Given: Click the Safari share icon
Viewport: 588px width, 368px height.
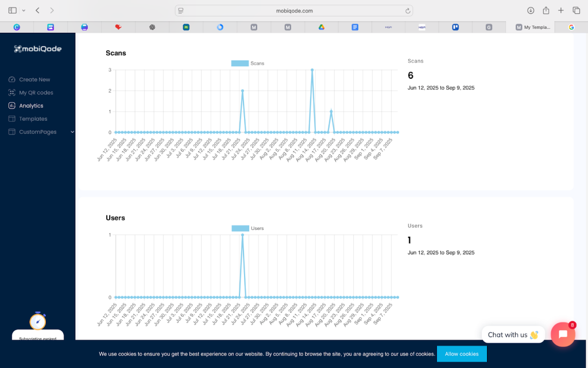Looking at the screenshot, I should point(546,10).
